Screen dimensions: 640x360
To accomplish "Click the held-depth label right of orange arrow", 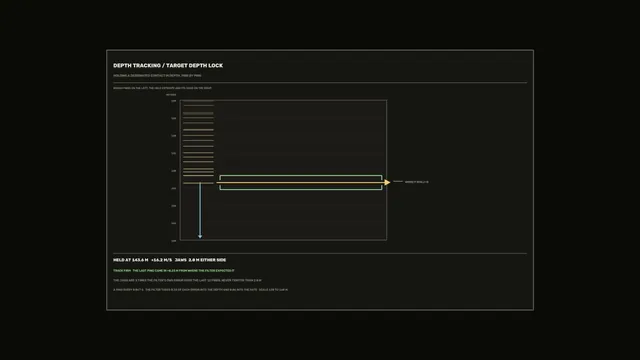I will 416,182.
